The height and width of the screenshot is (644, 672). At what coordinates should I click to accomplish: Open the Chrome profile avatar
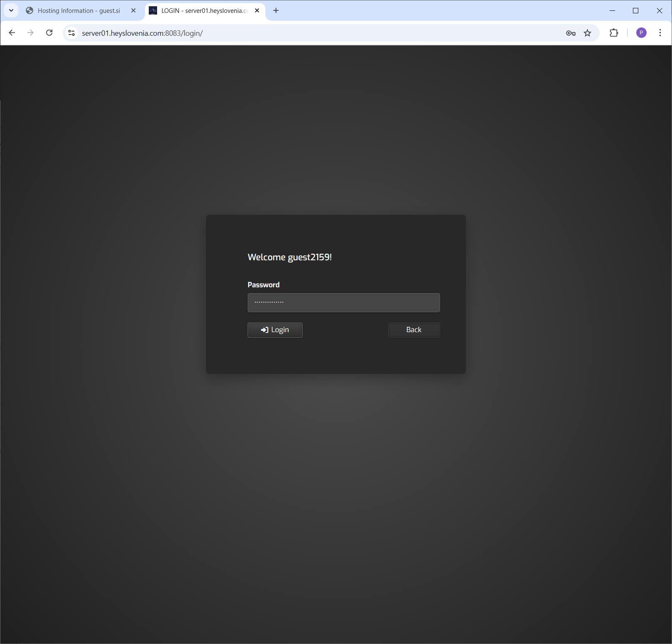coord(641,32)
